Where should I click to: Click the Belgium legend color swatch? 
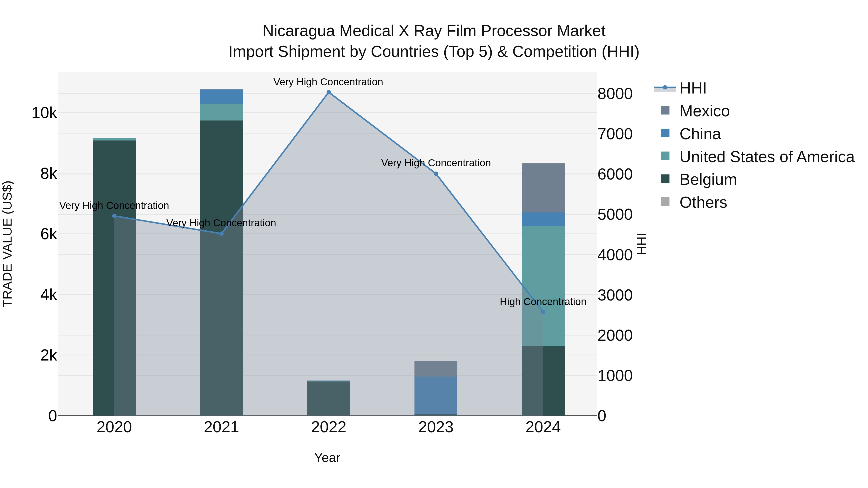click(665, 179)
